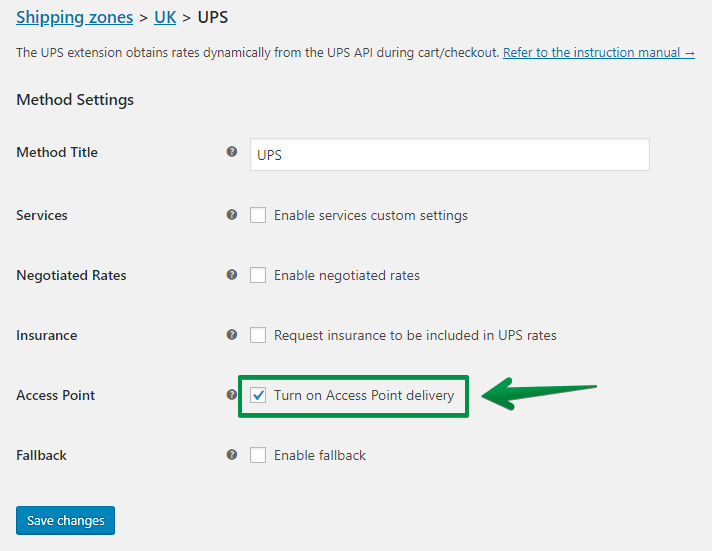
Task: Go to the UK zone breadcrumb
Action: [x=165, y=17]
